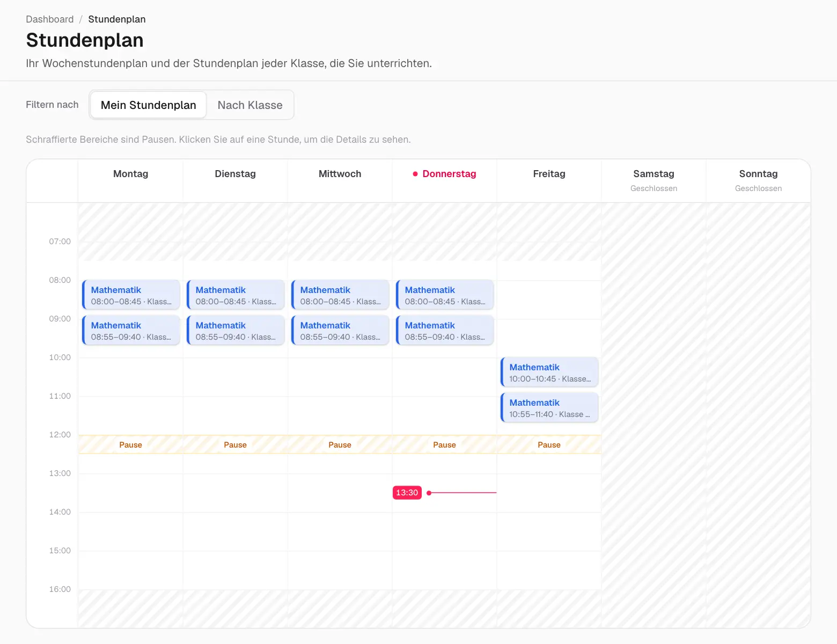Click the 15:00 time label
837x644 pixels.
60,551
